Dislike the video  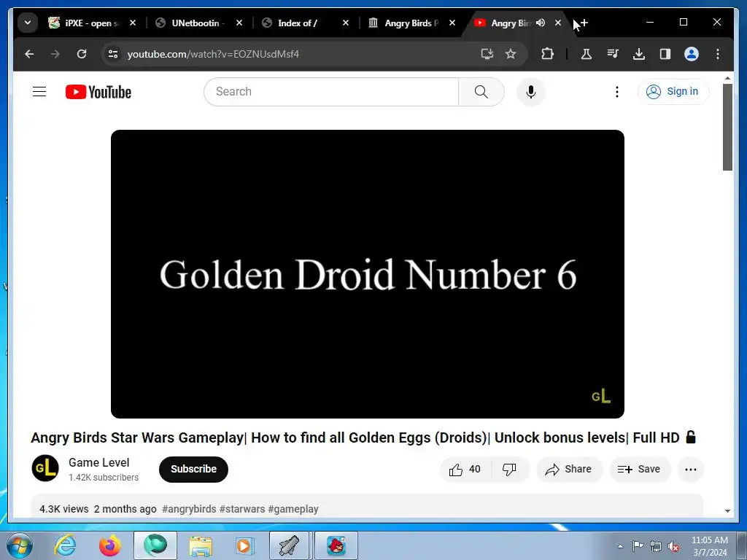point(509,470)
